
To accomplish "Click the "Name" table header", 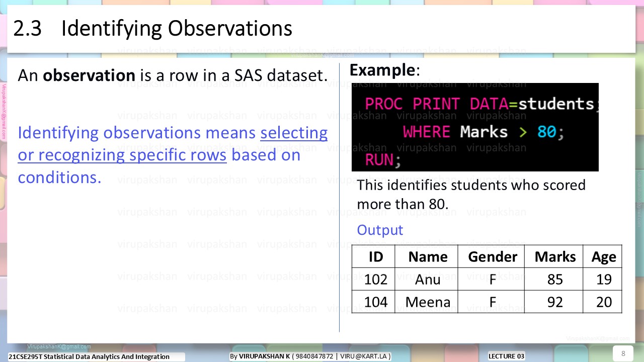I will pyautogui.click(x=426, y=256).
